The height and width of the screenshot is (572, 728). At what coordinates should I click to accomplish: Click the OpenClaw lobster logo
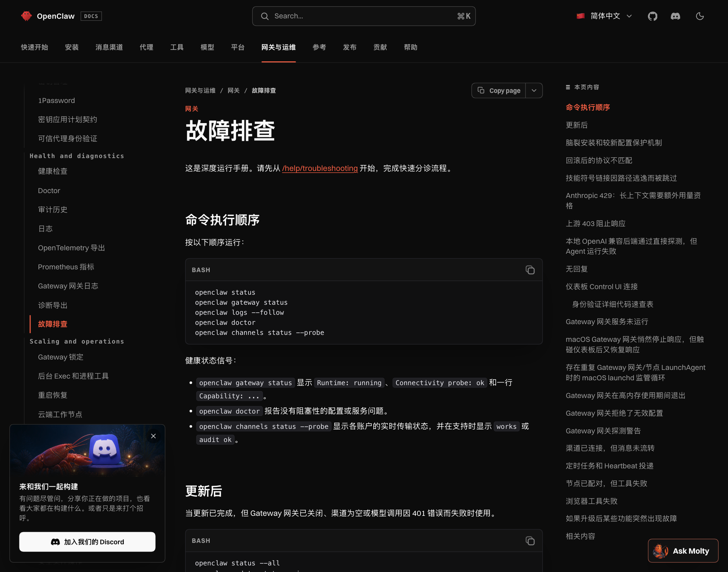pos(26,16)
